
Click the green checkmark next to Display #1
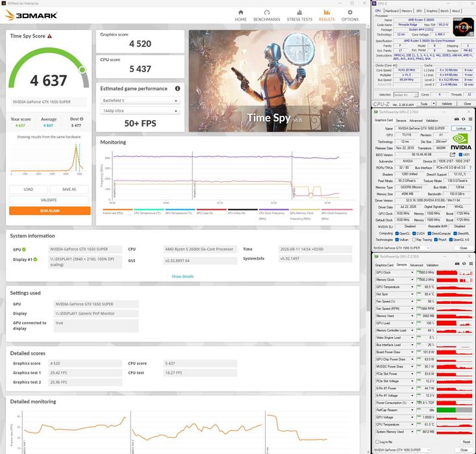point(35,259)
